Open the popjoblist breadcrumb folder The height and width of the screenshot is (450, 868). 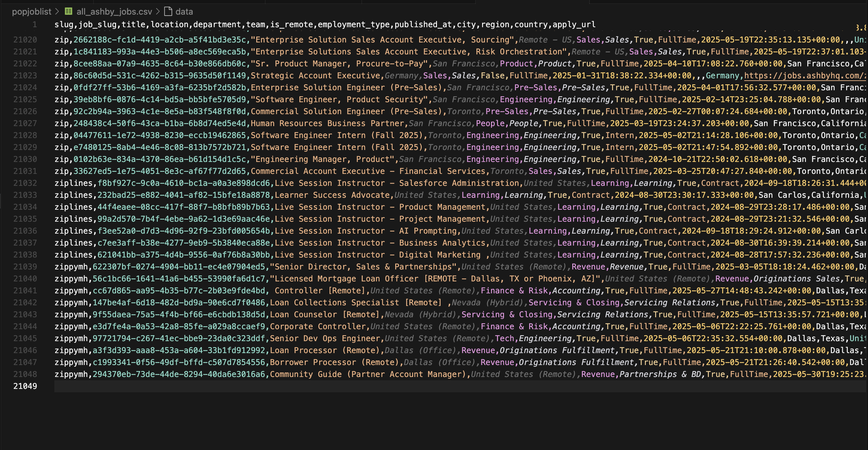click(x=31, y=12)
